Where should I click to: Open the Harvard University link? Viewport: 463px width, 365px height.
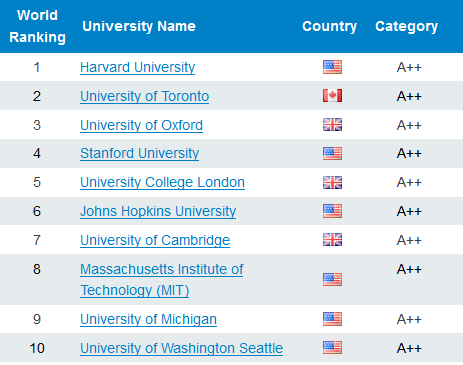[x=137, y=67]
